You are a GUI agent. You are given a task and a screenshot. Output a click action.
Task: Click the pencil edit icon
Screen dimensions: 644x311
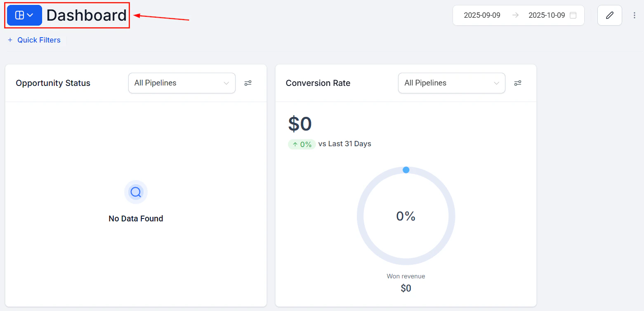tap(609, 15)
